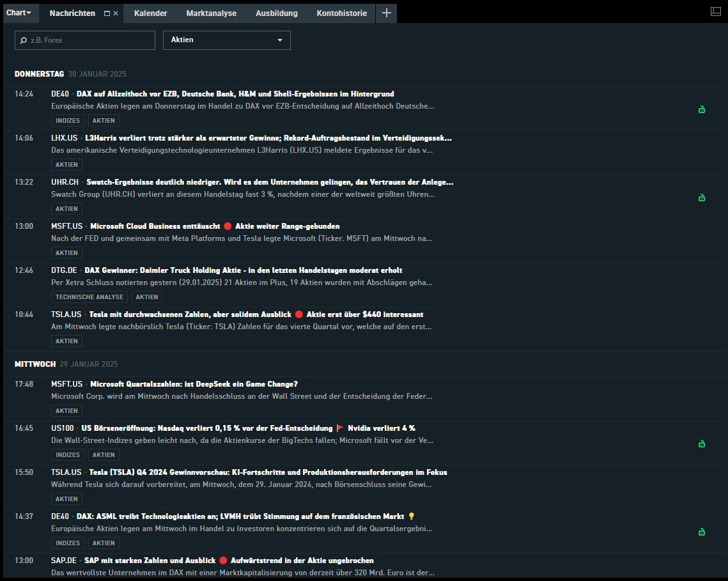
Task: Click summary 'Während Tesla sich darauf vorbereitet'
Action: (x=242, y=485)
